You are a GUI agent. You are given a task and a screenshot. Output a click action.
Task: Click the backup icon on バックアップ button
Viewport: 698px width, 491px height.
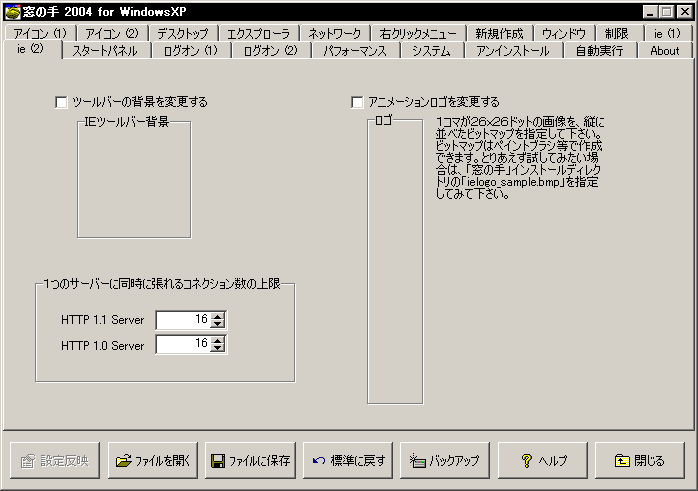coord(417,461)
